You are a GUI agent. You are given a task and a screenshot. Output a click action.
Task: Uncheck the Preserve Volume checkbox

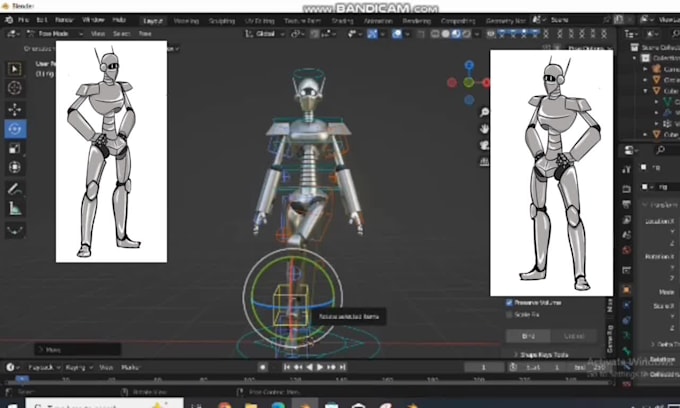click(510, 303)
